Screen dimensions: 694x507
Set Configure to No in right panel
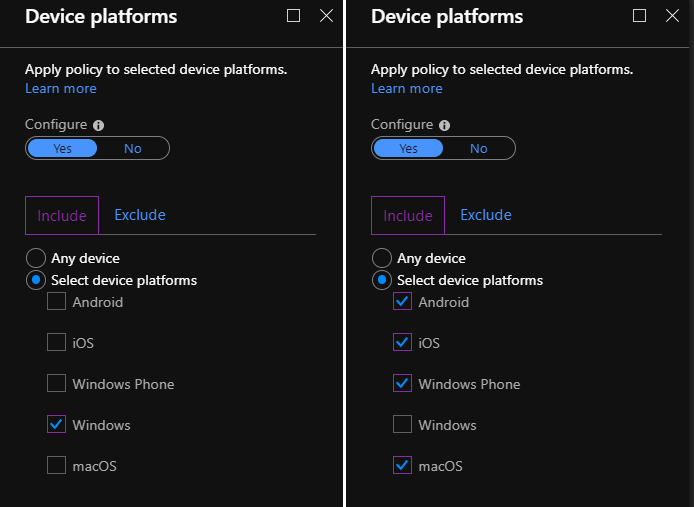pyautogui.click(x=479, y=148)
